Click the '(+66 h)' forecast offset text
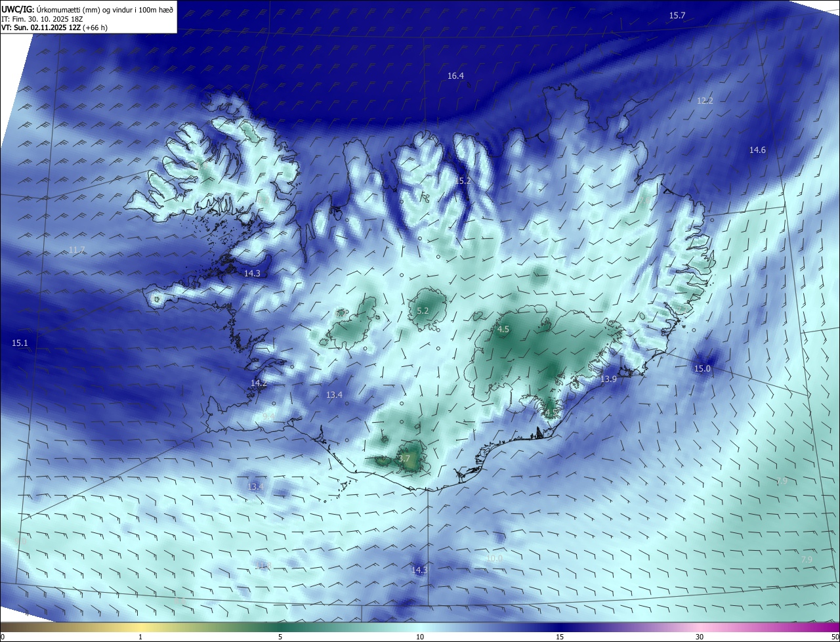 (x=96, y=28)
